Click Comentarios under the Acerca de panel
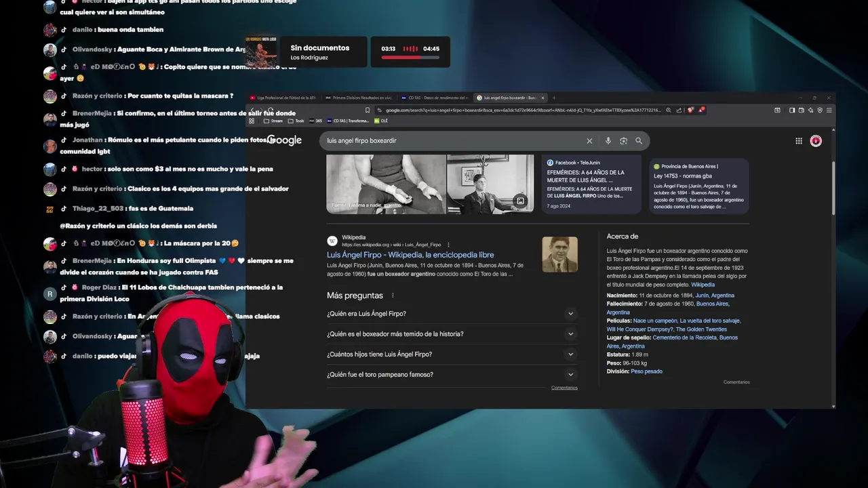This screenshot has height=488, width=868. [736, 382]
